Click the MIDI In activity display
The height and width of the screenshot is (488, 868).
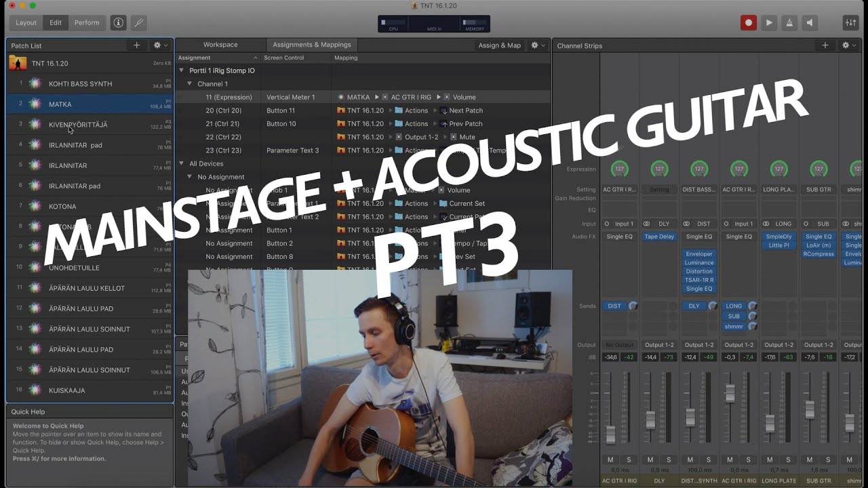(x=434, y=24)
